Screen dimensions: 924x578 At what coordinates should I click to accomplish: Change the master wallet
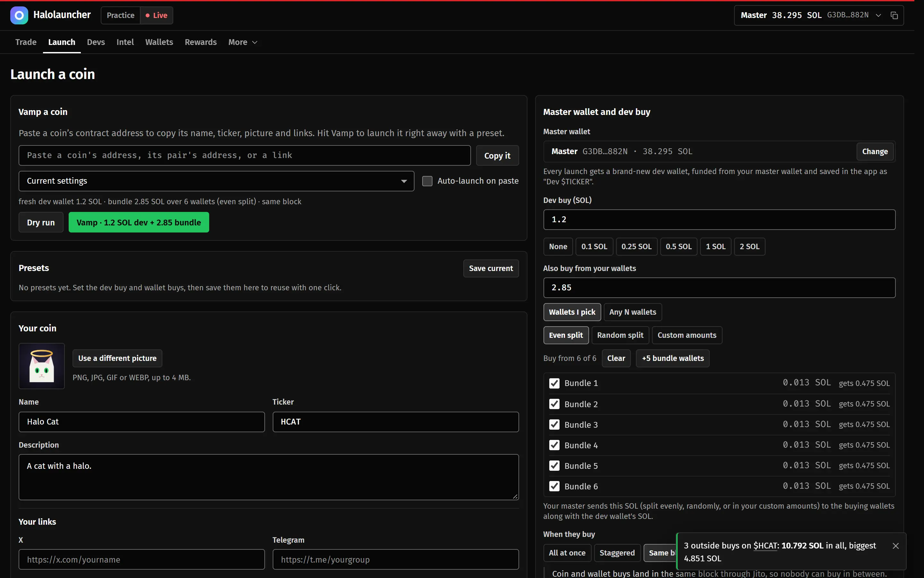(875, 152)
